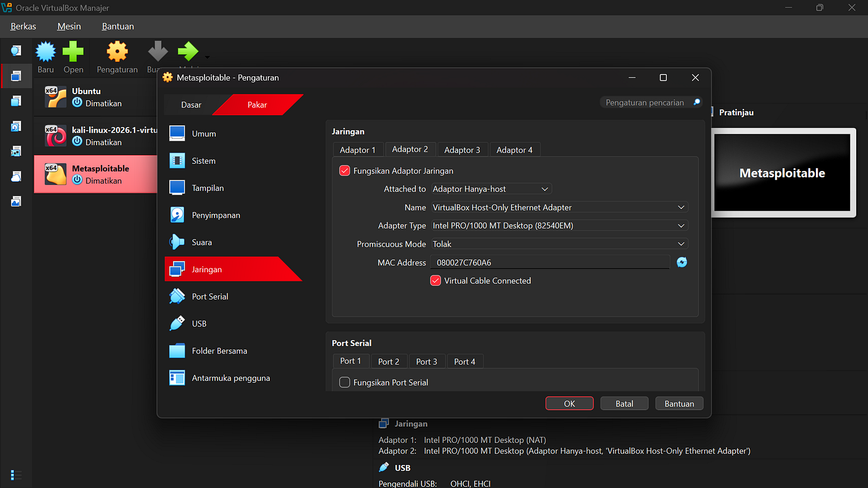This screenshot has width=868, height=488.
Task: Click the MAC Address field
Action: point(550,262)
